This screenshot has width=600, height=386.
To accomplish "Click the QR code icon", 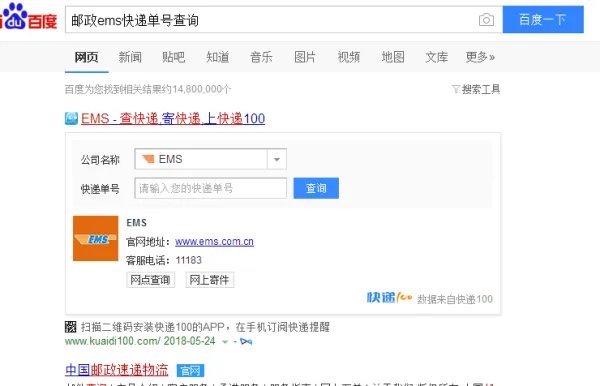I will click(x=71, y=327).
